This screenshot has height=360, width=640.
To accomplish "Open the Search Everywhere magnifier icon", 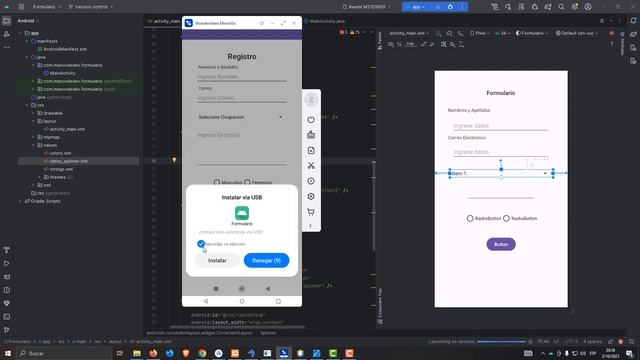I will pos(561,7).
